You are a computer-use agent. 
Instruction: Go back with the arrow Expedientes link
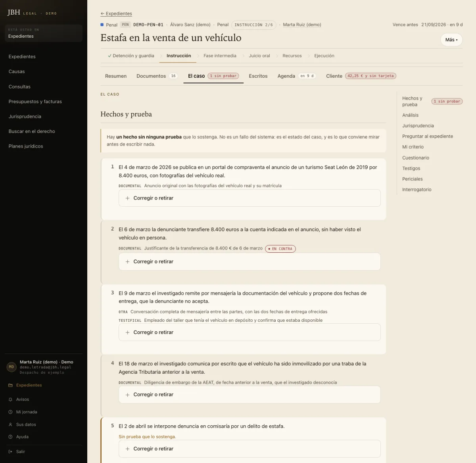coord(116,13)
